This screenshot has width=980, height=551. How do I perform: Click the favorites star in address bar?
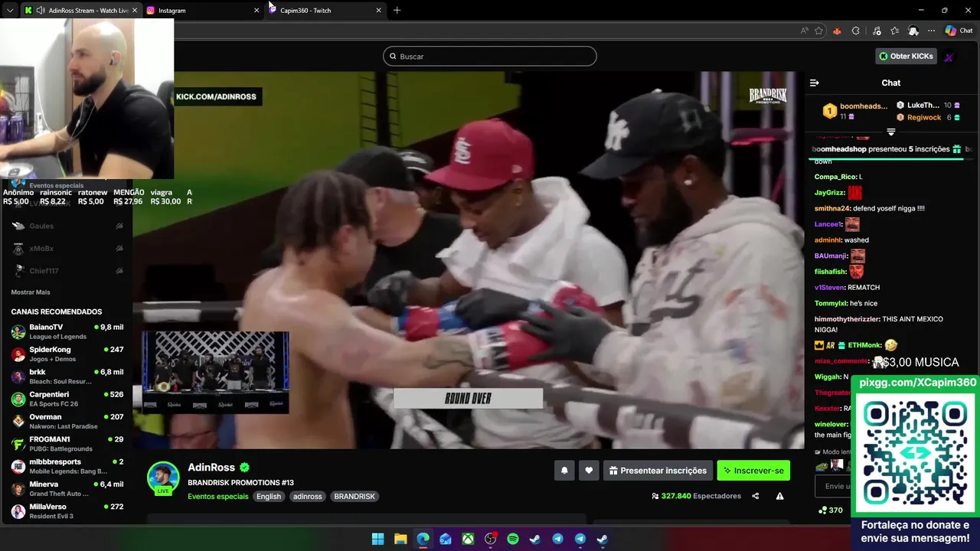[x=818, y=31]
